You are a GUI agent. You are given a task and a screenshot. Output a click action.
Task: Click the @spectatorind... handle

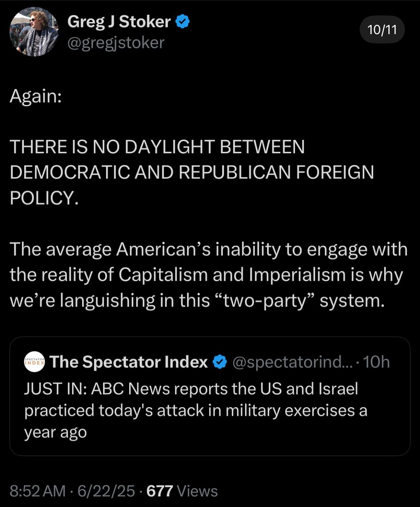pos(293,362)
